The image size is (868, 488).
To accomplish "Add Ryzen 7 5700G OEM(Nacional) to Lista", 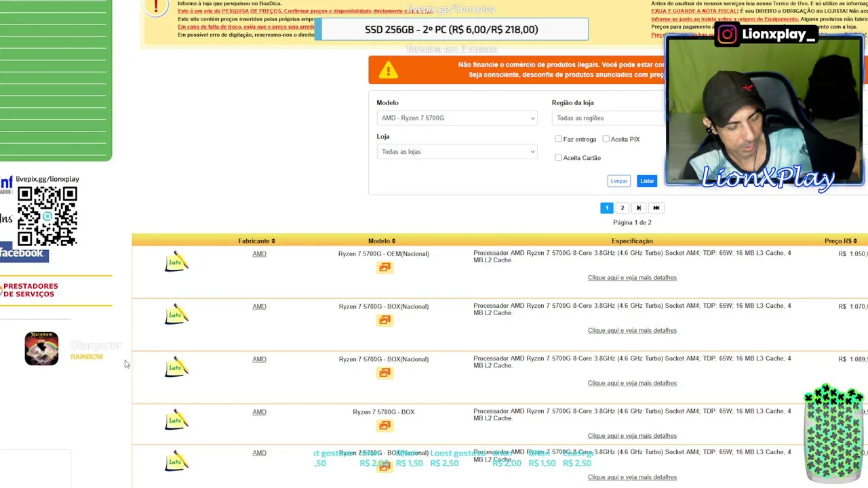I will tap(176, 262).
